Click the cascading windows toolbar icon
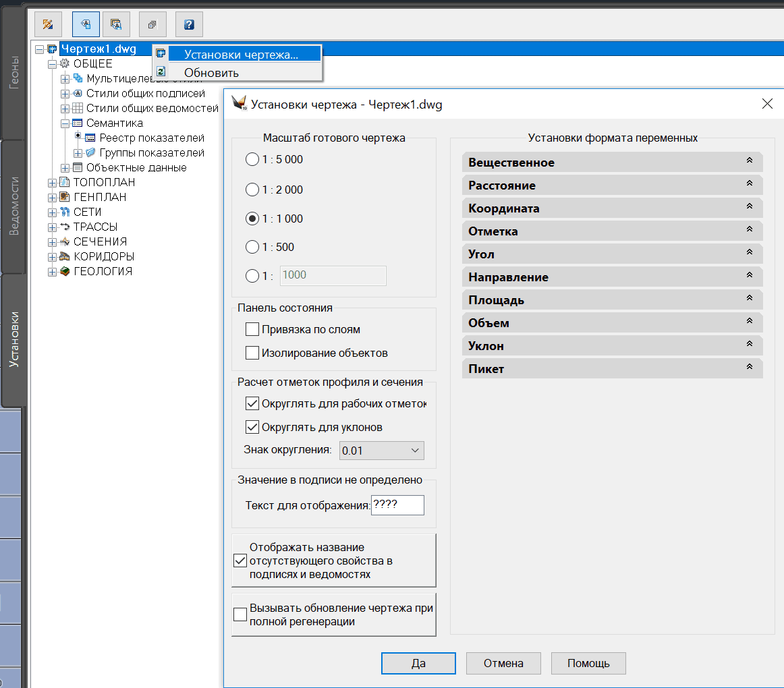784x688 pixels. (x=152, y=25)
